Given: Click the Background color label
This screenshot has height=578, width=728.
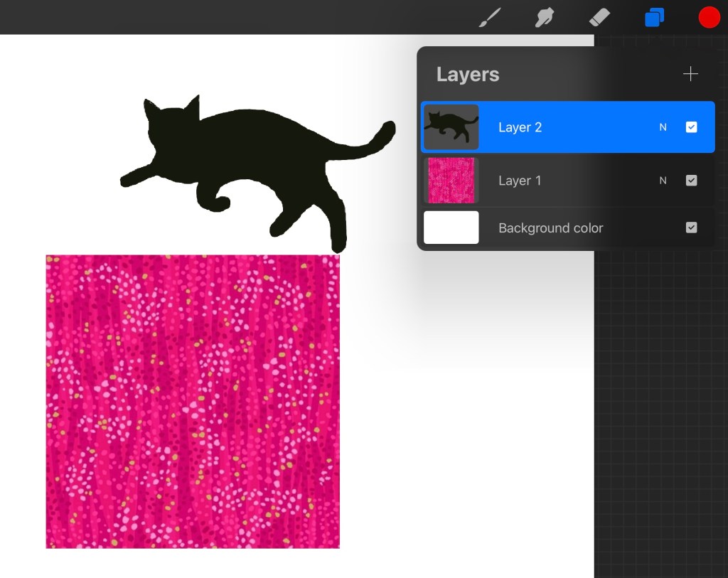Looking at the screenshot, I should (550, 228).
